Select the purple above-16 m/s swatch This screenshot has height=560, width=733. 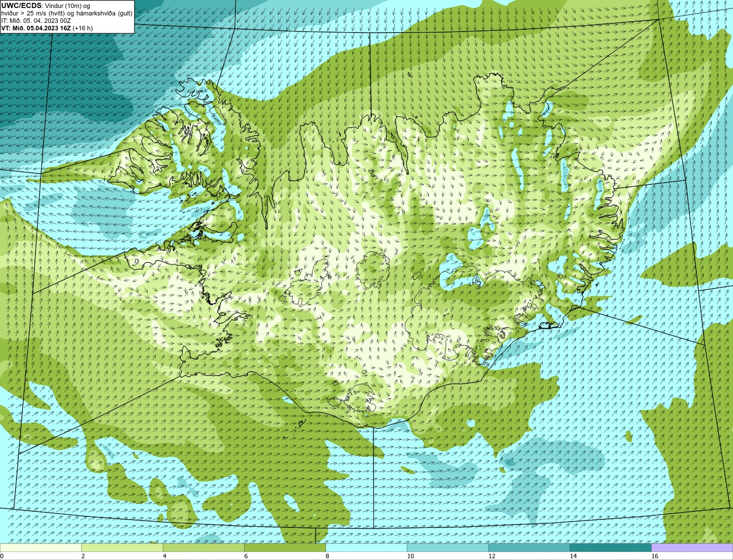[x=692, y=548]
